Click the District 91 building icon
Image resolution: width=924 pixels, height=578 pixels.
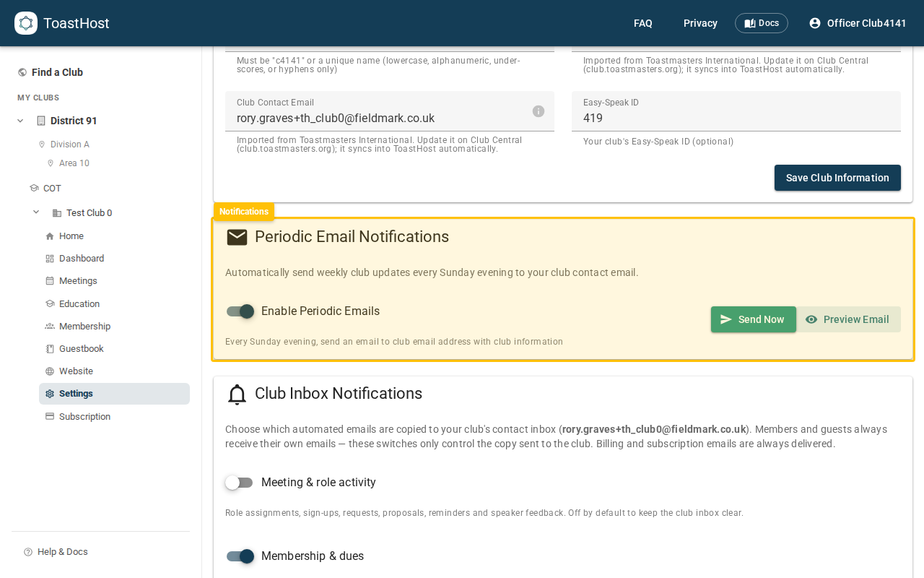[41, 121]
